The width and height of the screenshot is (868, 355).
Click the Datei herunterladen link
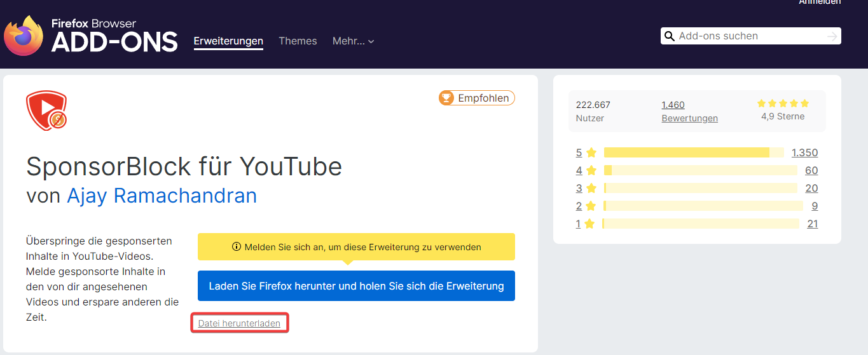[239, 323]
